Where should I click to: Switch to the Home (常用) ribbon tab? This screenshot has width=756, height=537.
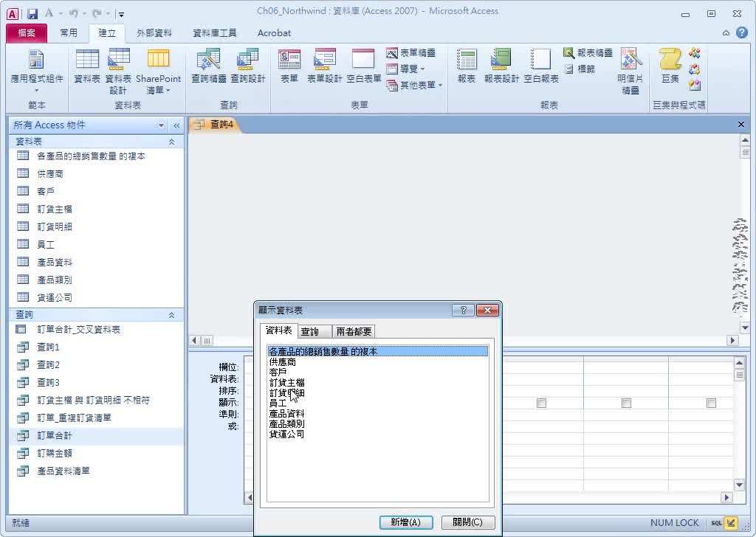coord(69,32)
